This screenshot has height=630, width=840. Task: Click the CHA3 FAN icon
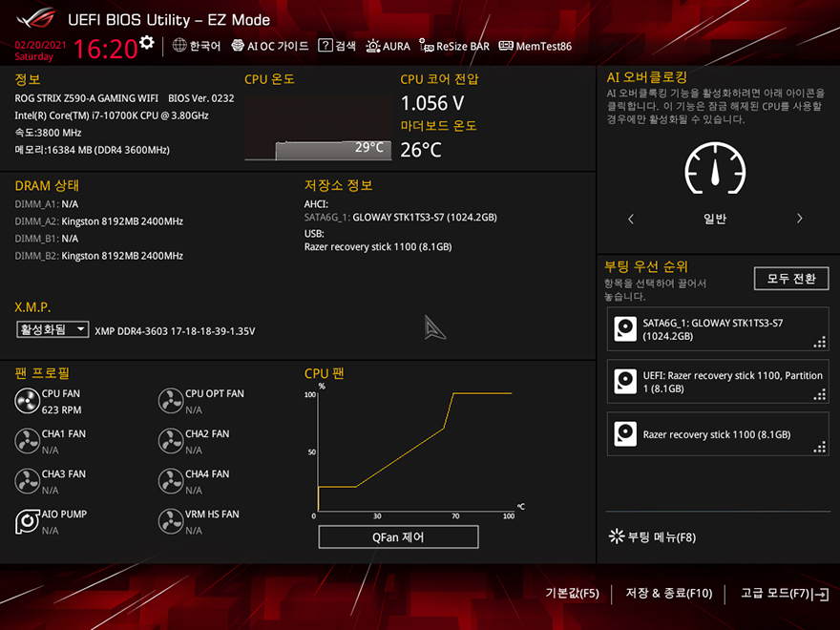coord(27,481)
